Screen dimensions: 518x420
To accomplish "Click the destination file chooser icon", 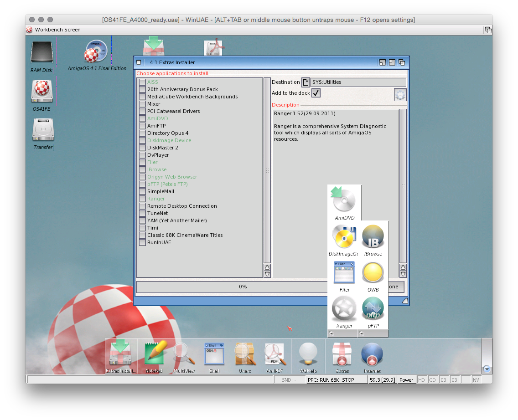I will click(x=306, y=82).
